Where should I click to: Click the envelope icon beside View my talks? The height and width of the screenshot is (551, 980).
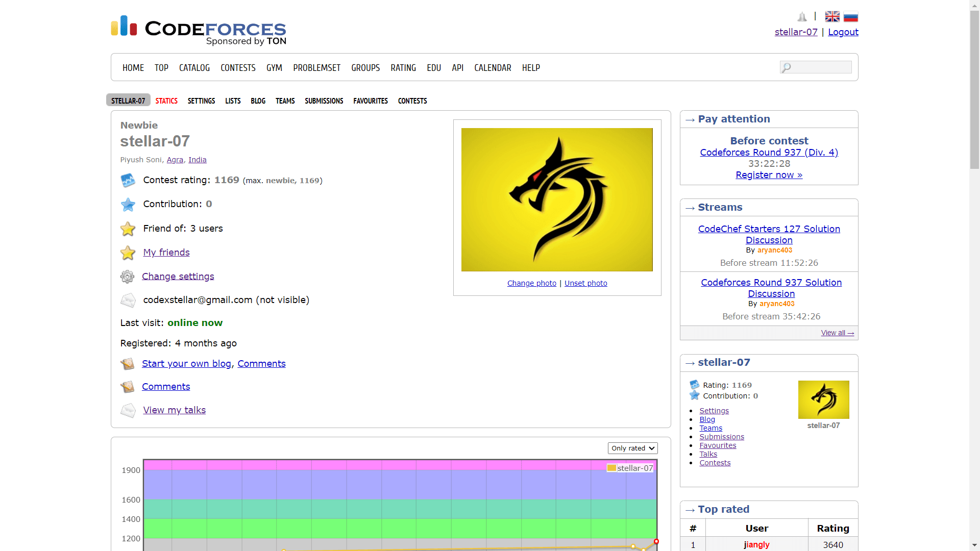[x=128, y=410]
